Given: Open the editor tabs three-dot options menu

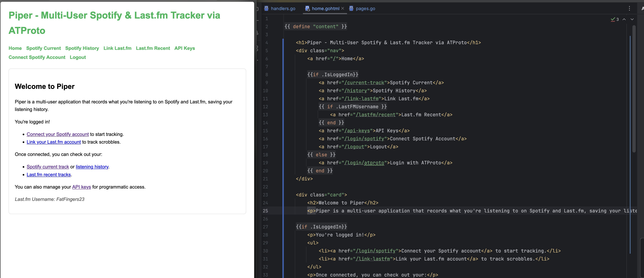Looking at the screenshot, I should (x=629, y=8).
